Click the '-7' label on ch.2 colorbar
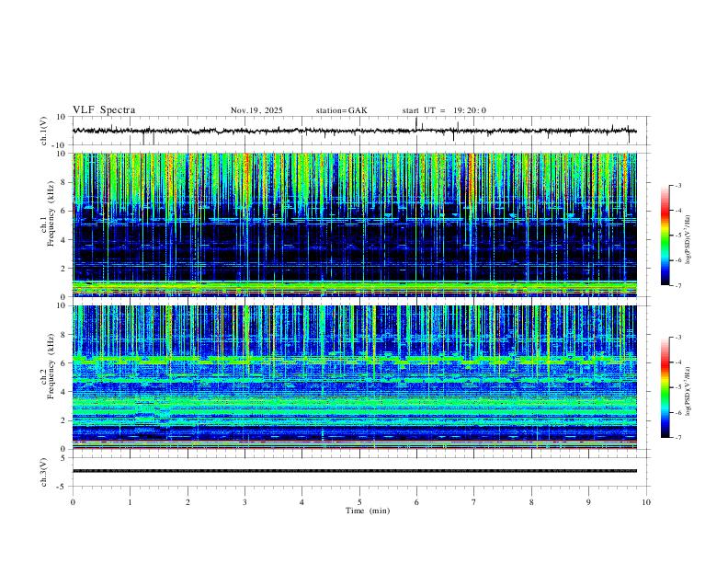The width and height of the screenshot is (728, 563). pos(677,437)
